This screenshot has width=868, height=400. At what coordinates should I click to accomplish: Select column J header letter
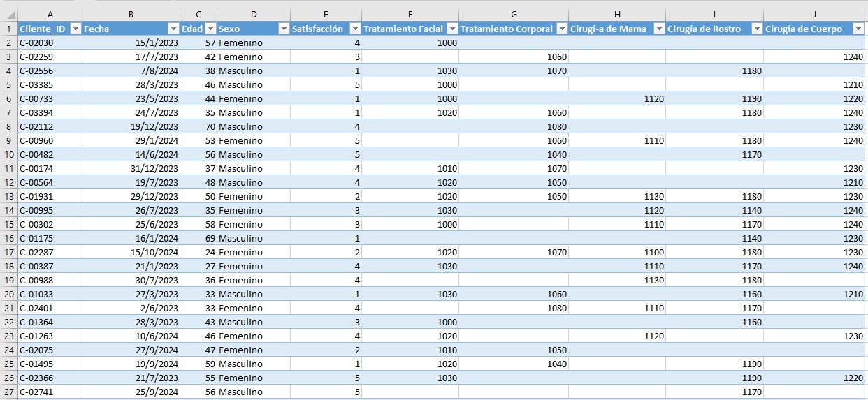[x=815, y=15]
